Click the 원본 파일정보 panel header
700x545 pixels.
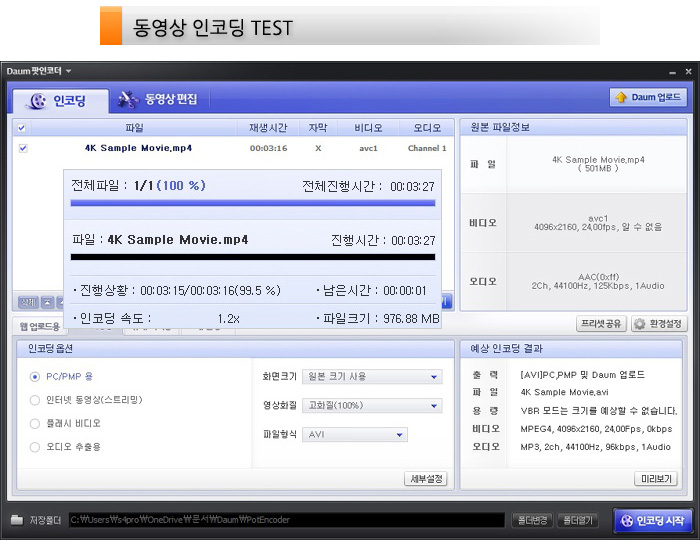573,127
